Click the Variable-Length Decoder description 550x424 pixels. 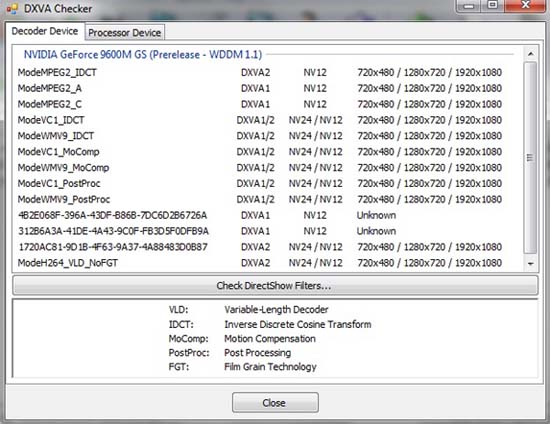point(276,310)
